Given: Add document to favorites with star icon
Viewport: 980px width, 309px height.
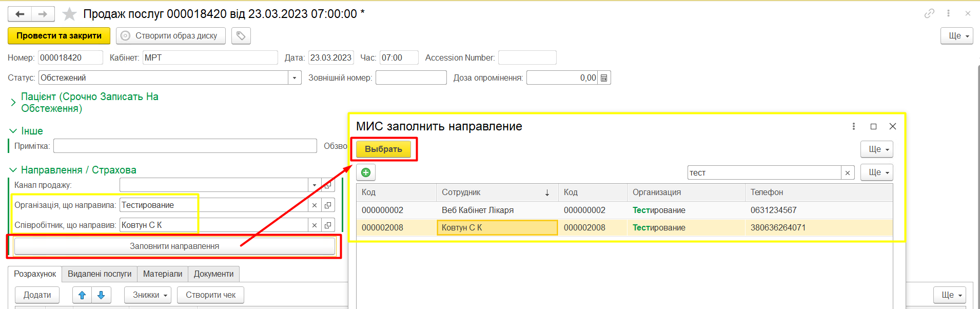Looking at the screenshot, I should (x=69, y=14).
